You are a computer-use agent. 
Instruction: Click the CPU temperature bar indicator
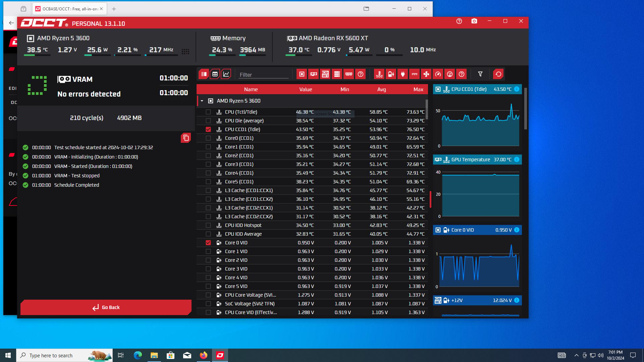point(37,55)
